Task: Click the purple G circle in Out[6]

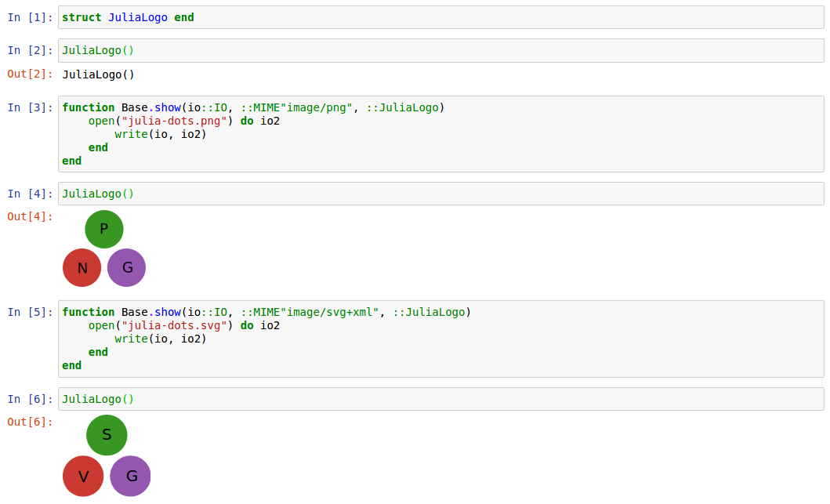Action: pyautogui.click(x=130, y=476)
